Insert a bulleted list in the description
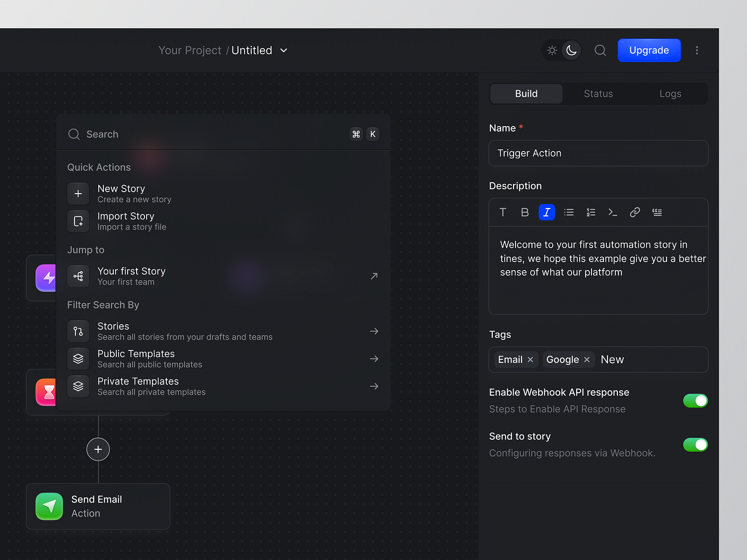Screen dimensions: 747x560 [x=569, y=212]
